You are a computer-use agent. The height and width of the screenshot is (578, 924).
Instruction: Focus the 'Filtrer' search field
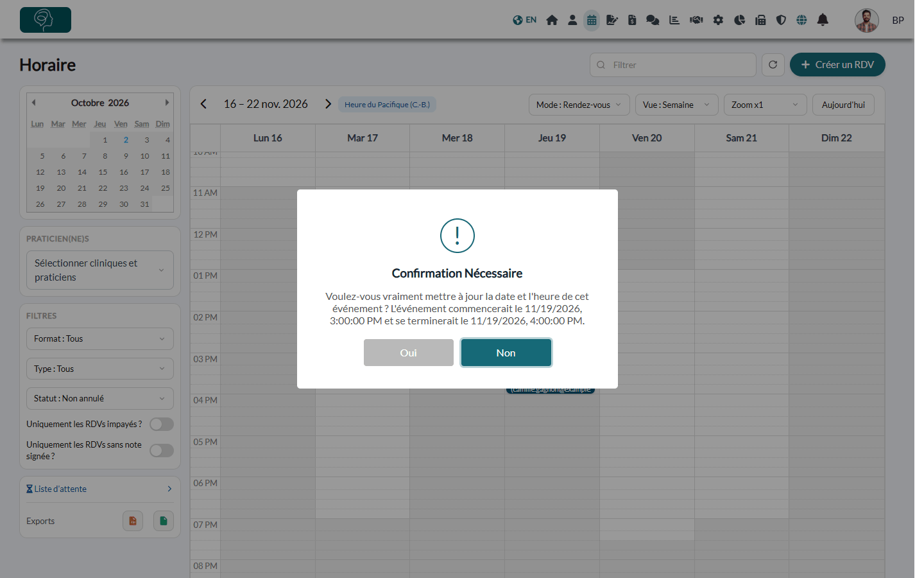(x=673, y=65)
